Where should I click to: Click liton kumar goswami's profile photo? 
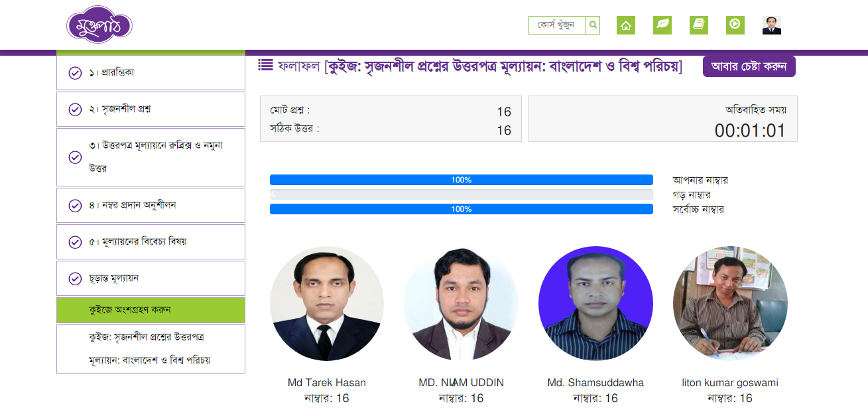point(730,304)
